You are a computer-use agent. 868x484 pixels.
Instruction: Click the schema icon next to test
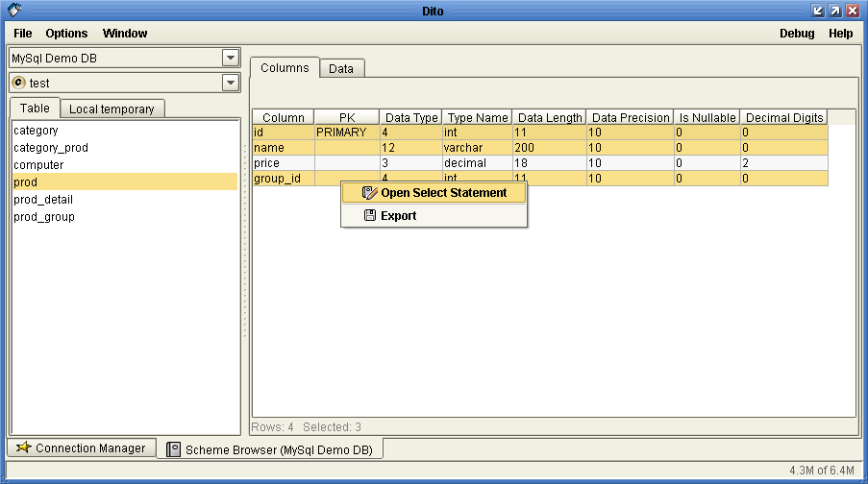click(18, 84)
